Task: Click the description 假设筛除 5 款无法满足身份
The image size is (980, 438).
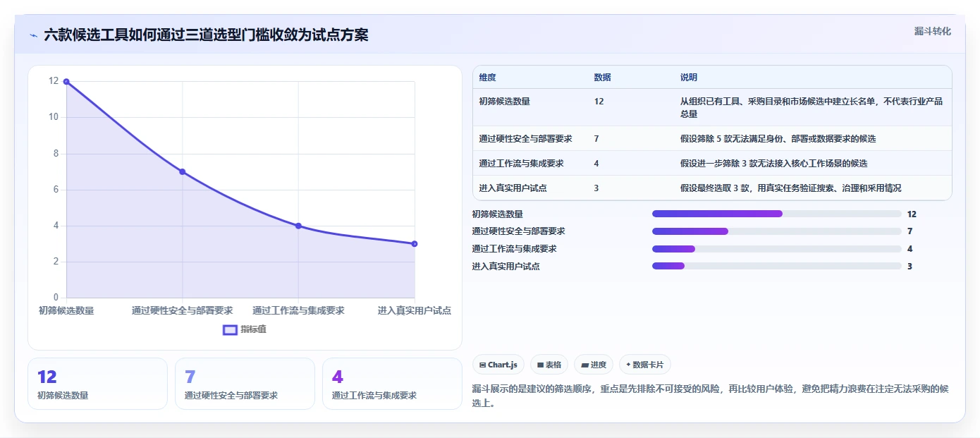Action: [x=778, y=139]
